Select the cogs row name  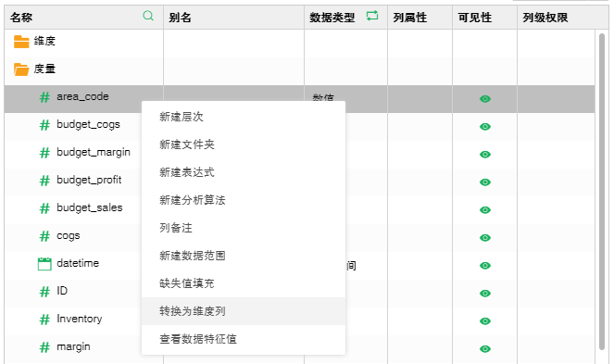click(x=69, y=236)
